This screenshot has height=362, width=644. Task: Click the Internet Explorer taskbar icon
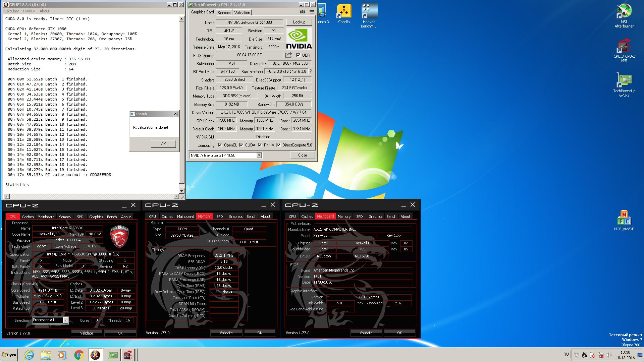(29, 355)
